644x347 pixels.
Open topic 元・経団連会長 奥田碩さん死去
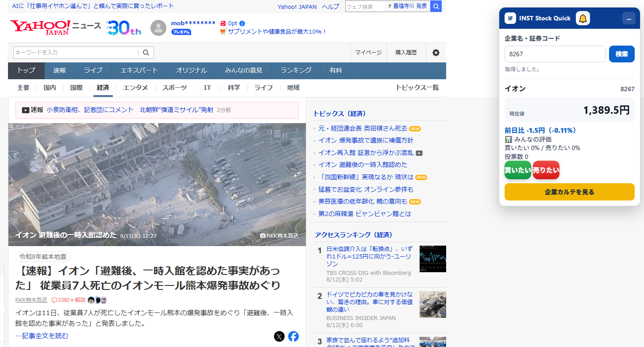click(x=362, y=128)
